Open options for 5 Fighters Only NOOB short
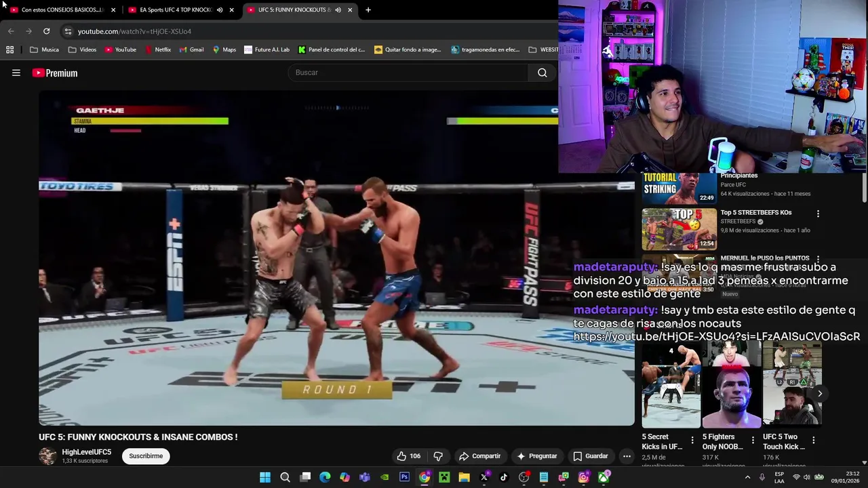Image resolution: width=868 pixels, height=488 pixels. [752, 441]
